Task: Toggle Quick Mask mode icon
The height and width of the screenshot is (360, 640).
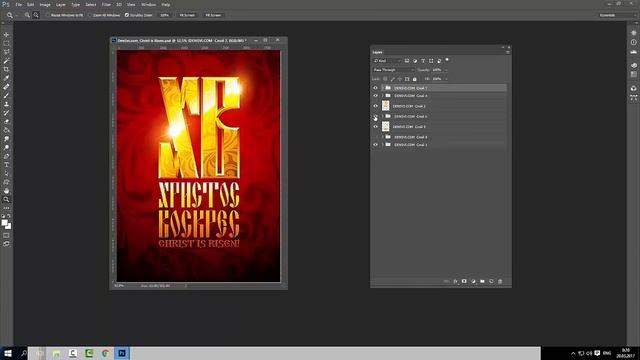Action: 6,235
